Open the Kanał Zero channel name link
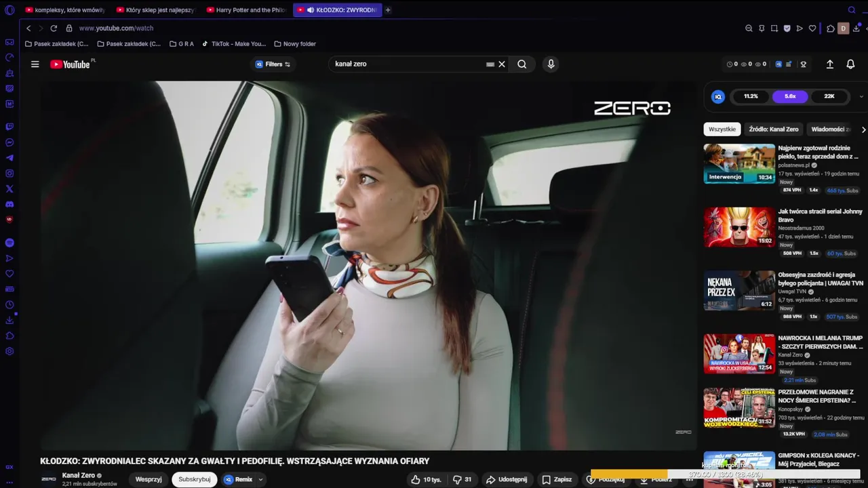868x488 pixels. [x=79, y=475]
